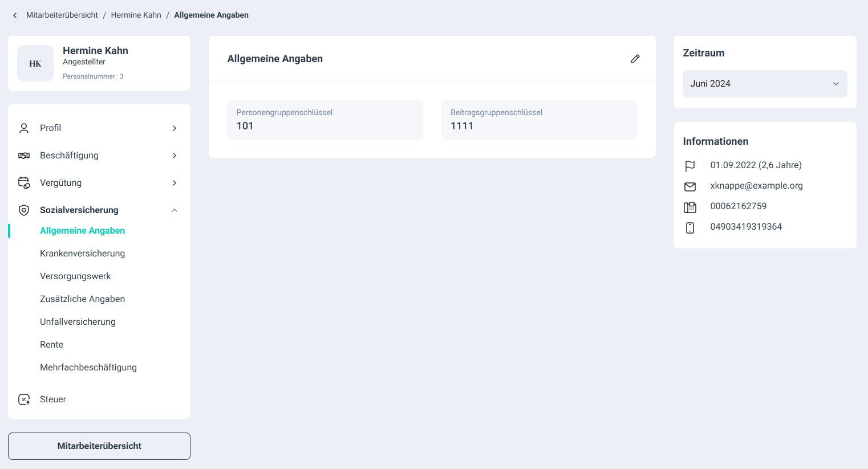
Task: Click the Sozialversicherung shield icon
Action: 24,210
